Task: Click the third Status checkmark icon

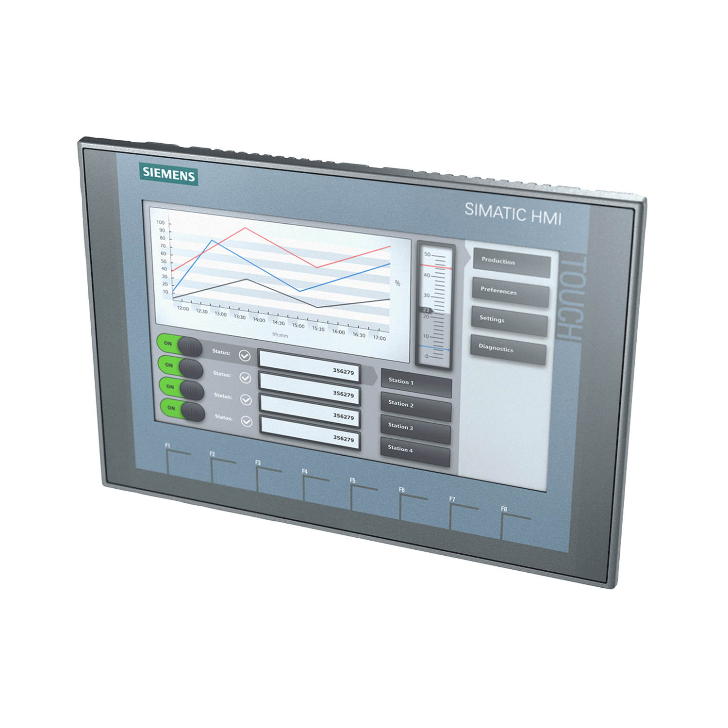Action: (246, 399)
